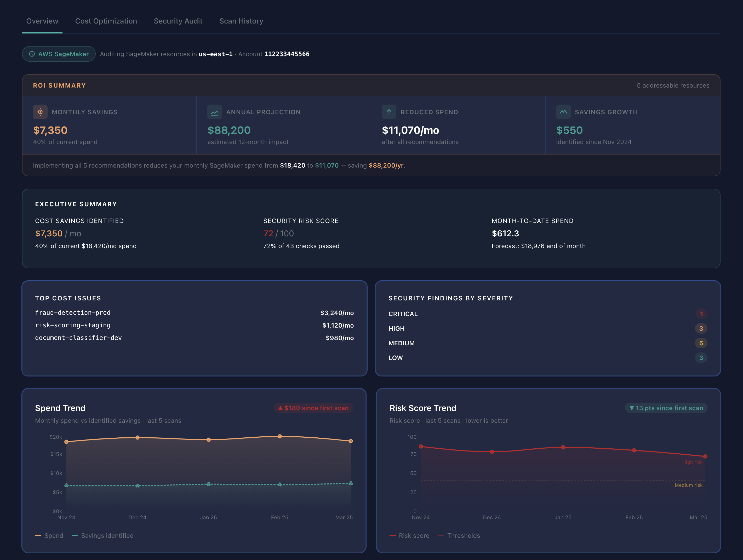Open the Scan History tab
Screen dimensions: 743x560
pos(241,21)
